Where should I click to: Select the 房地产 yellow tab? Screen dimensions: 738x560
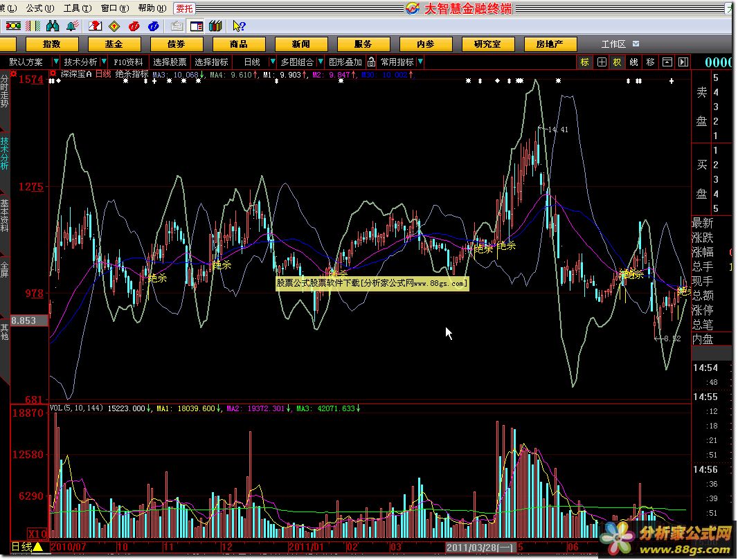tap(550, 44)
